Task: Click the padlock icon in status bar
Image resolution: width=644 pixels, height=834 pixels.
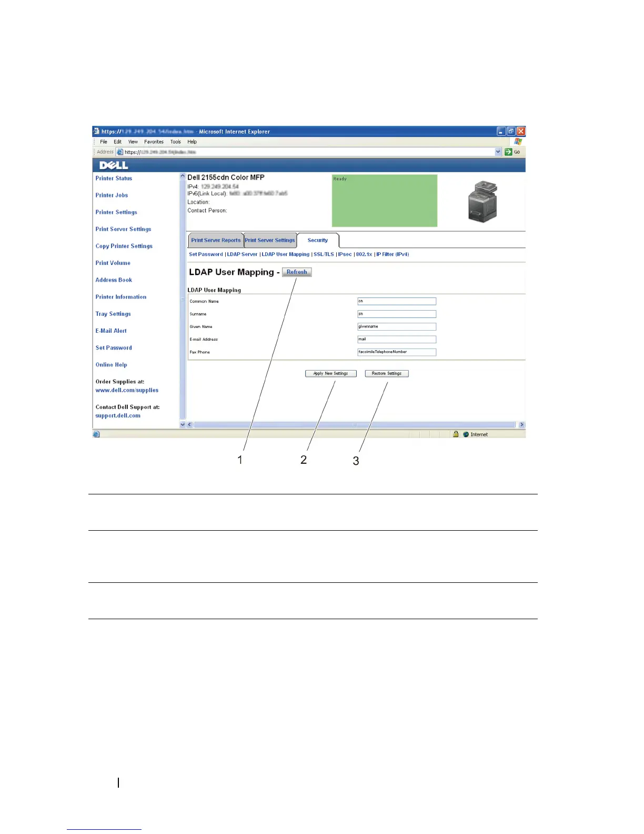Action: [456, 434]
